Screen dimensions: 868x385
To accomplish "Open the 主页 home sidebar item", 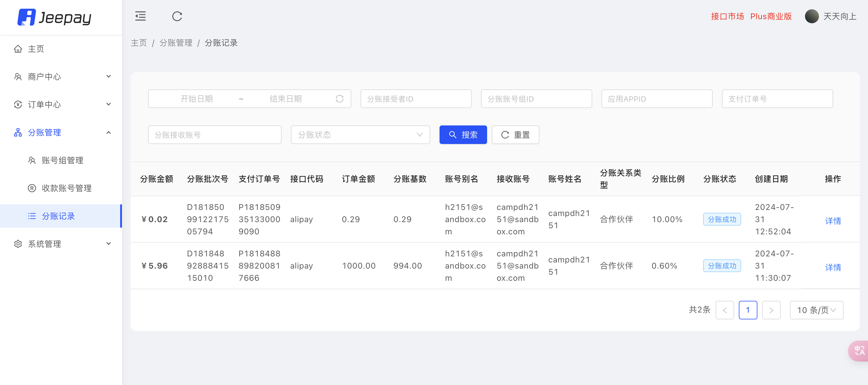I will (36, 49).
